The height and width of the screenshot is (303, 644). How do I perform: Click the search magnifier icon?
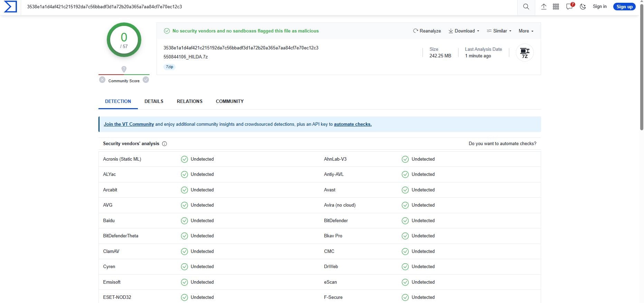point(526,7)
